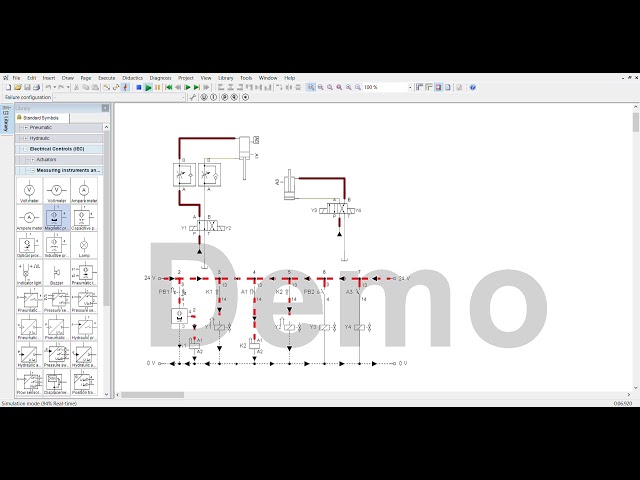Click the failure configuration wrench icon

[x=193, y=97]
